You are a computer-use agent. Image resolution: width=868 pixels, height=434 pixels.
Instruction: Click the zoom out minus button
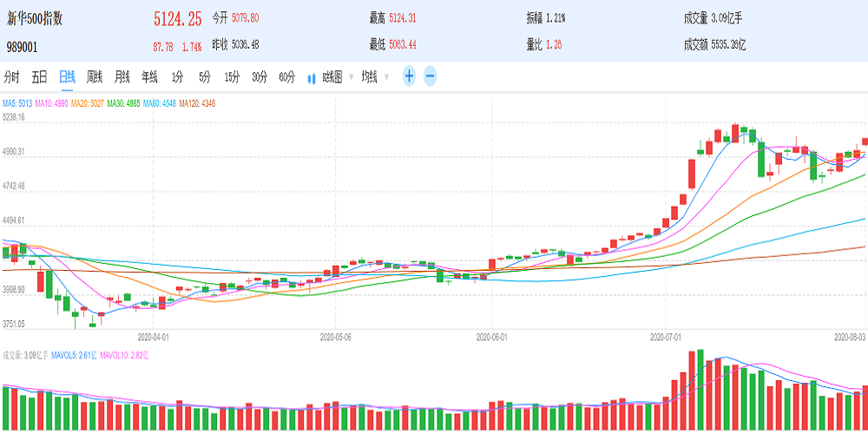(430, 76)
